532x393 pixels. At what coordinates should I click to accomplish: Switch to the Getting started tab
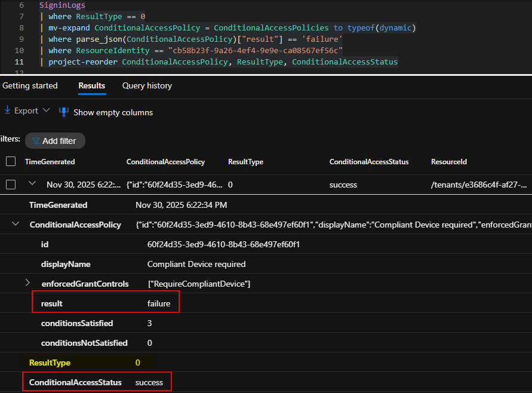click(x=30, y=85)
